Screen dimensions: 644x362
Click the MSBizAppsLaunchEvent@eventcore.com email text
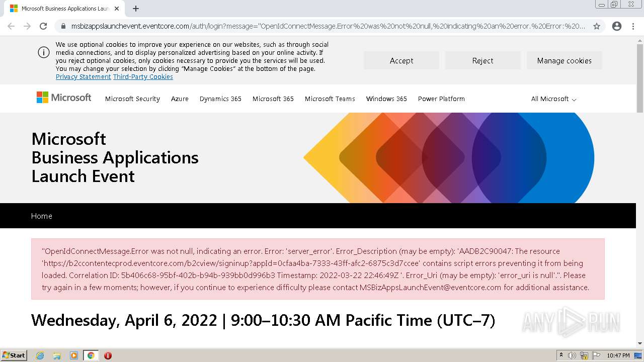pos(430,288)
